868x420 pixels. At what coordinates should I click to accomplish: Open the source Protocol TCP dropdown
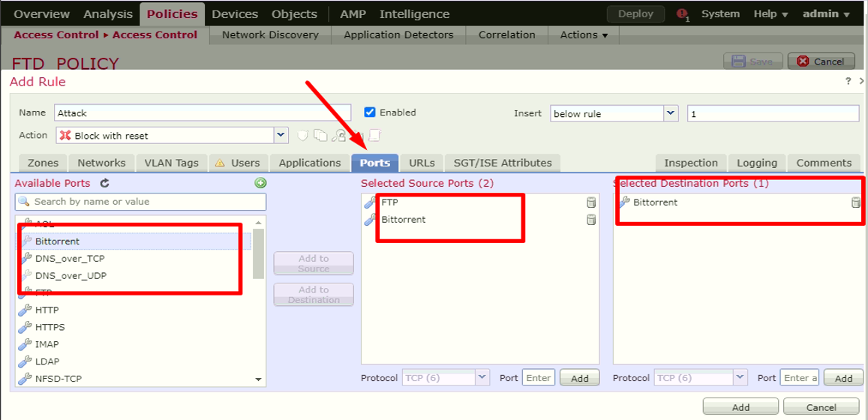tap(482, 378)
